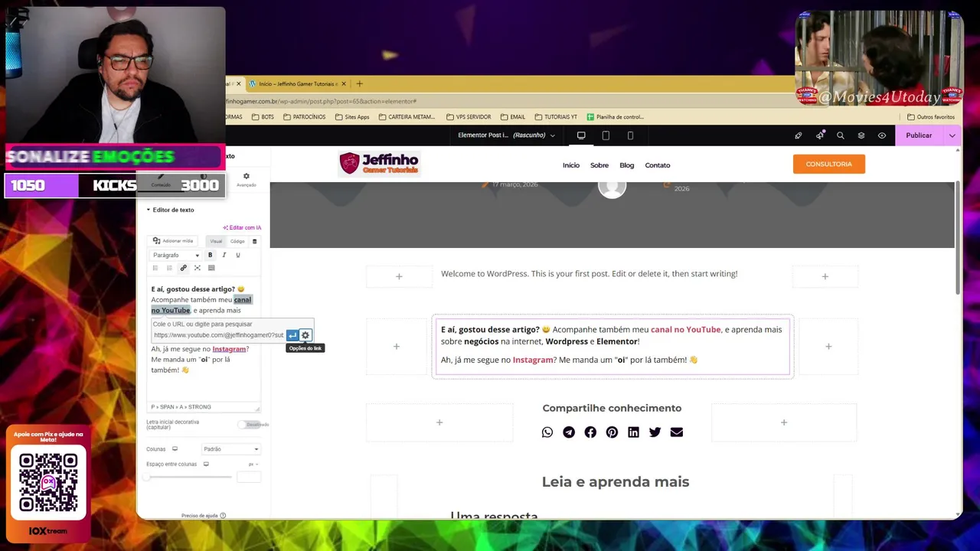
Task: Switch to tablet responsive view icon
Action: point(606,135)
